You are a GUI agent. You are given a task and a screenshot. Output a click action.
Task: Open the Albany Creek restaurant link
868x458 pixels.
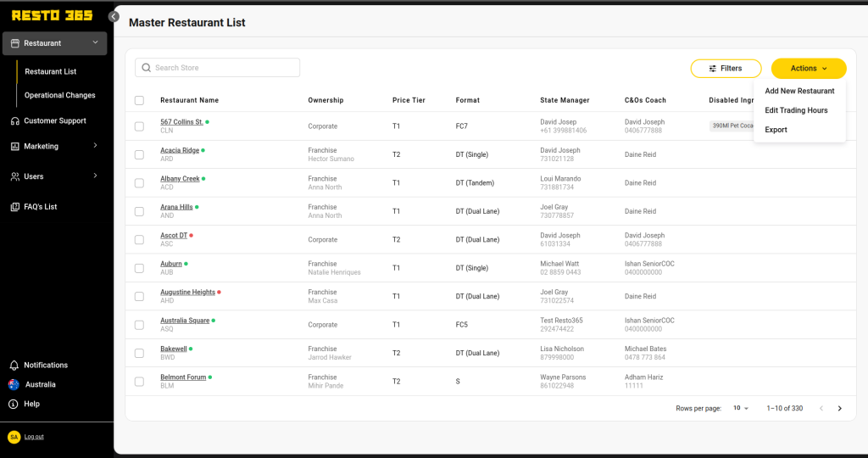[x=180, y=179]
